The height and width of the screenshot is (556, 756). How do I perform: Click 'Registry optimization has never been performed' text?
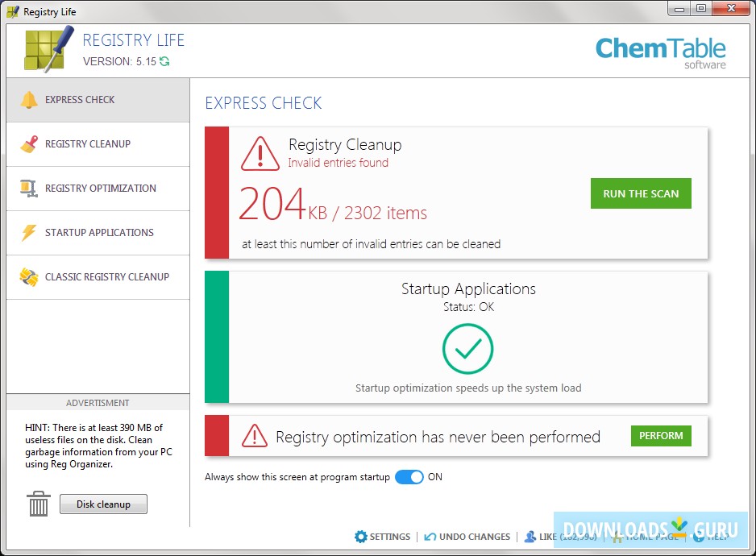[438, 437]
